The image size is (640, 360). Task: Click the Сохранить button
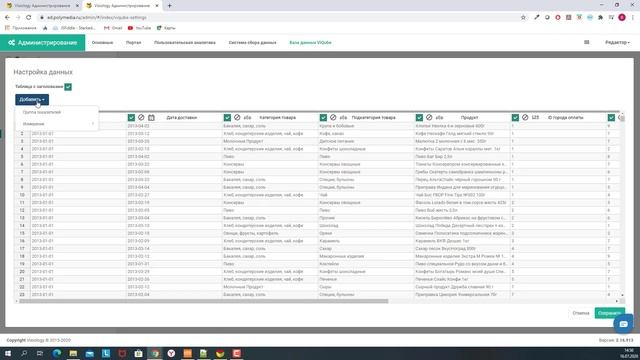[x=609, y=313]
